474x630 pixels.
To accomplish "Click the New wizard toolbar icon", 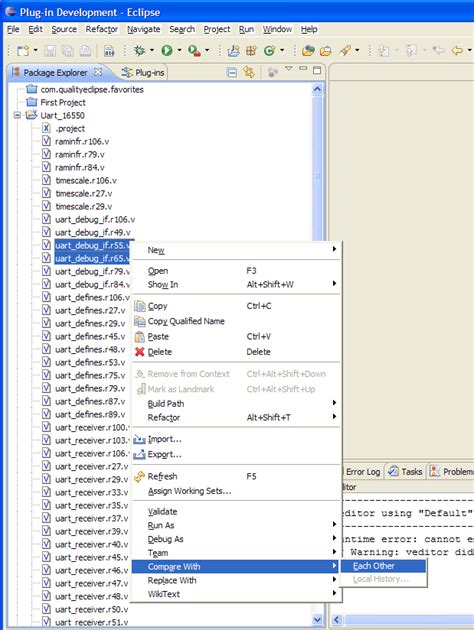I will click(23, 51).
